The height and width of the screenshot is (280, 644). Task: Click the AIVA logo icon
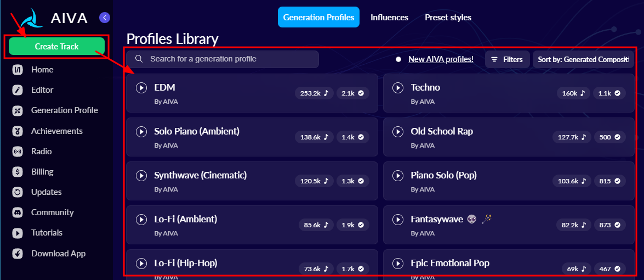pyautogui.click(x=31, y=18)
